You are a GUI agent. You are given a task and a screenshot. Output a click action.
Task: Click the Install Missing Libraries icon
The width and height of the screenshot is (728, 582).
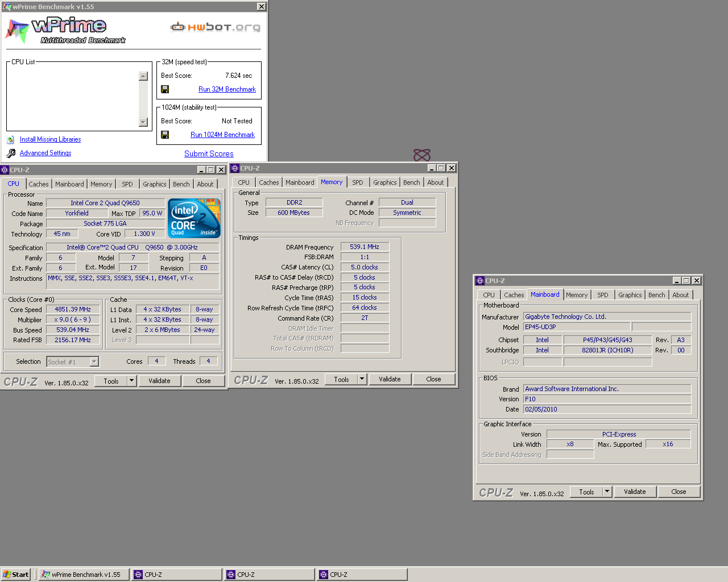coord(10,139)
